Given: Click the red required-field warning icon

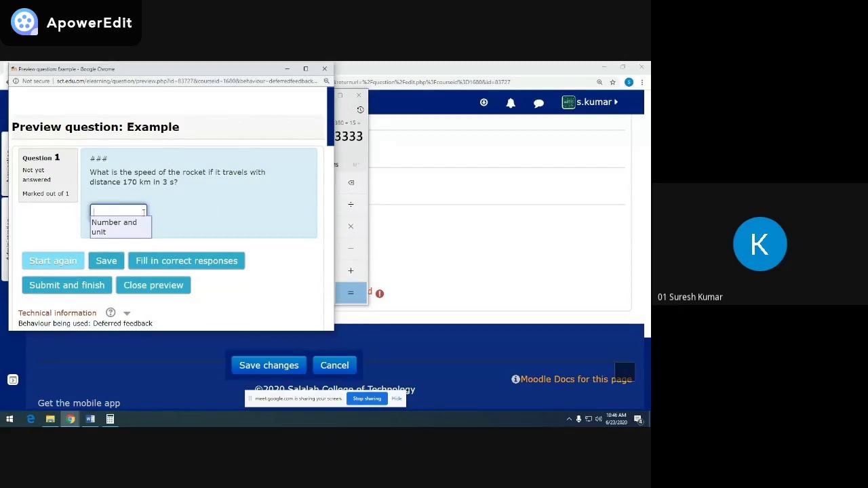Looking at the screenshot, I should tap(380, 293).
